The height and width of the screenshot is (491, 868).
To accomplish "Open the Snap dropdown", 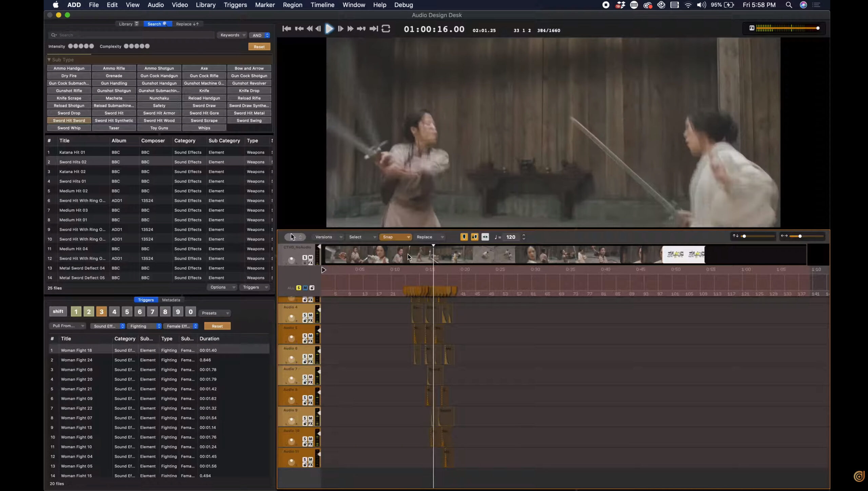I will point(395,237).
